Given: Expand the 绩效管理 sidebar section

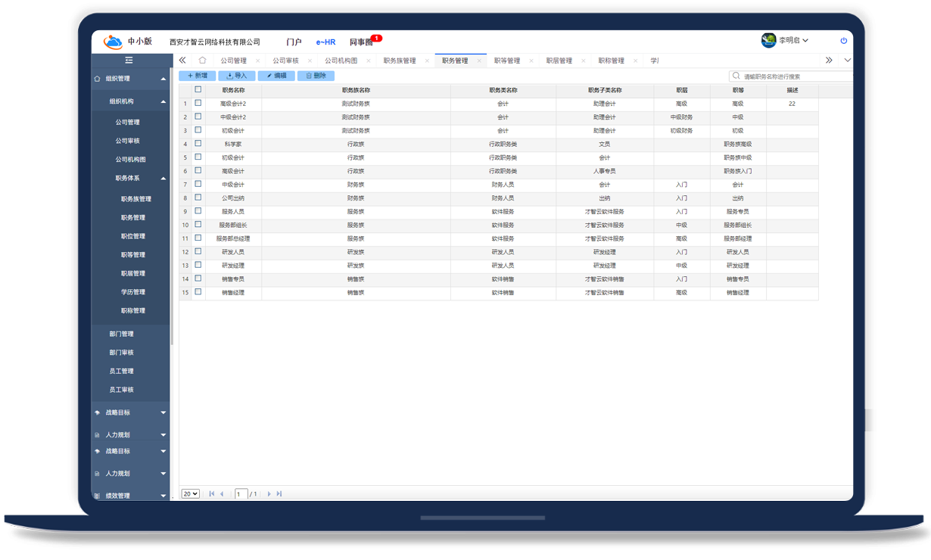Looking at the screenshot, I should pos(163,496).
